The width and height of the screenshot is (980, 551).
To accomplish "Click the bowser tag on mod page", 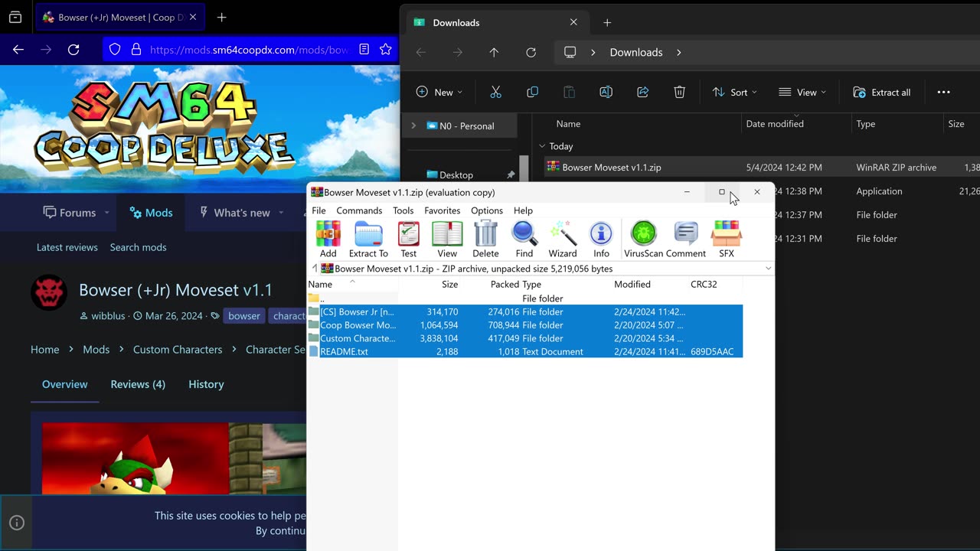I will coord(244,315).
